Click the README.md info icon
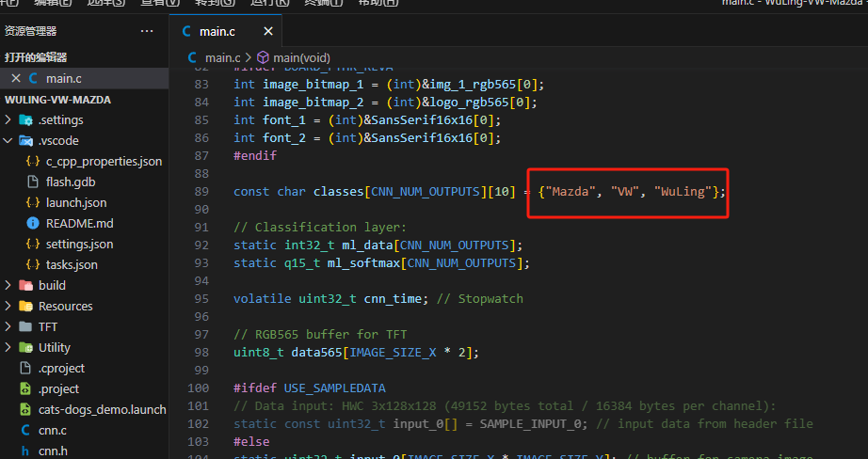 pyautogui.click(x=33, y=224)
